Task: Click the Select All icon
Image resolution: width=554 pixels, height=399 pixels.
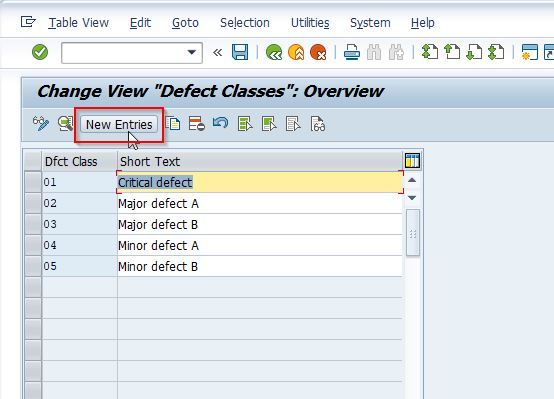Action: click(245, 124)
